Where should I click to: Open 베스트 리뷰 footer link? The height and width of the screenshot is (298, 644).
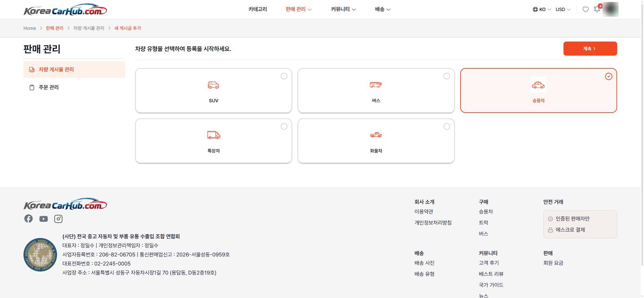pos(491,274)
